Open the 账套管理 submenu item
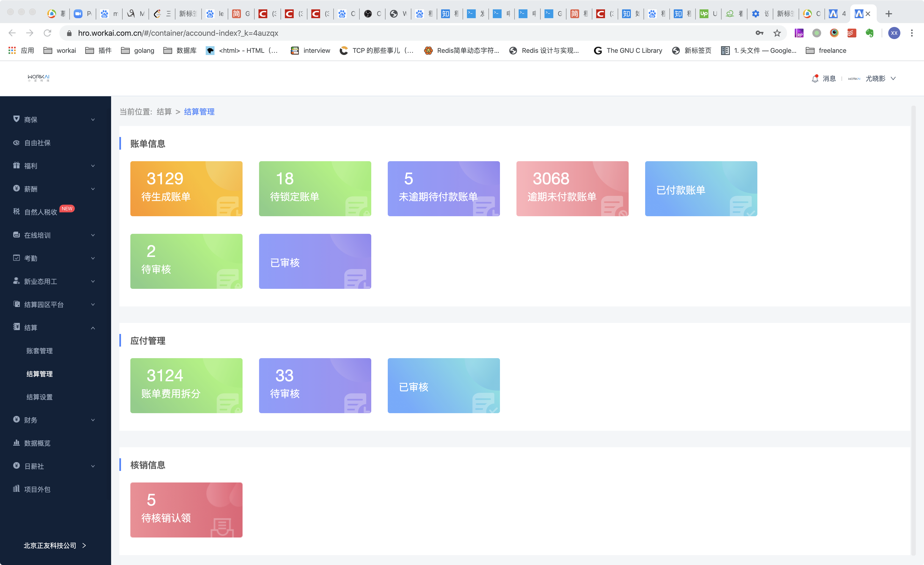This screenshot has width=924, height=565. click(39, 351)
